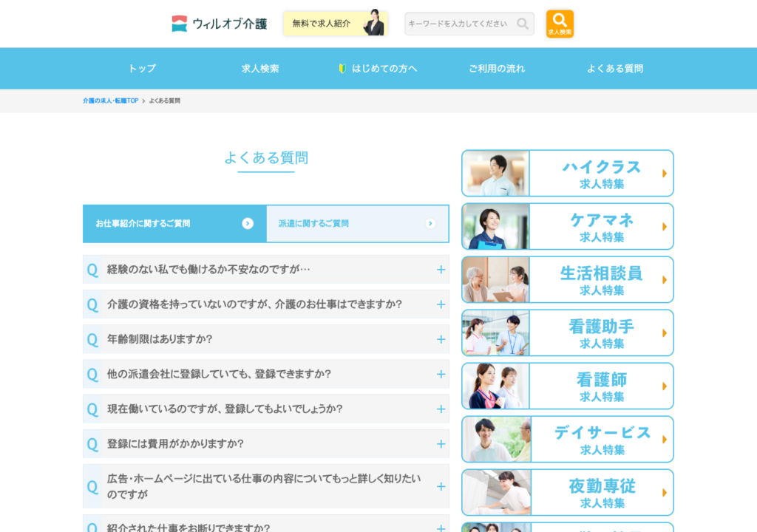Click orange arrow on 看護師 banner

click(665, 386)
